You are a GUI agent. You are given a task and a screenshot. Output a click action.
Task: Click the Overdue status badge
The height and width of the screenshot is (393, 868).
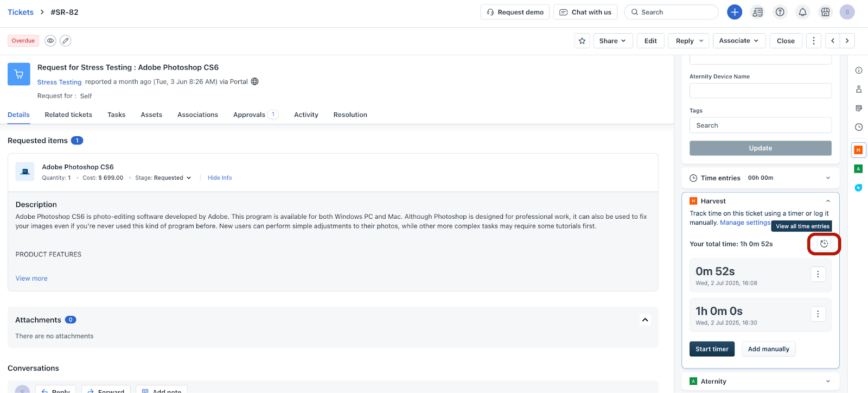tap(23, 41)
